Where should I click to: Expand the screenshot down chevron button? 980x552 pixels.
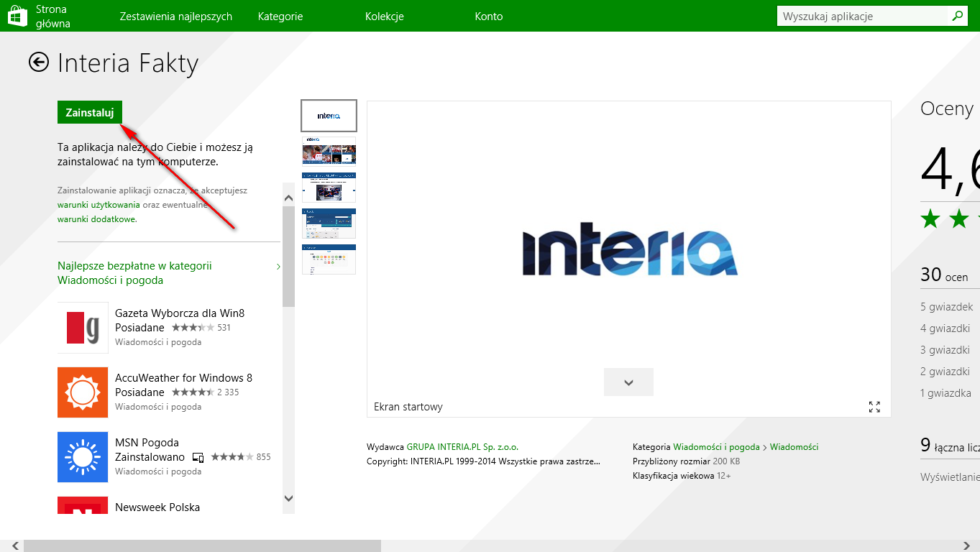coord(628,382)
